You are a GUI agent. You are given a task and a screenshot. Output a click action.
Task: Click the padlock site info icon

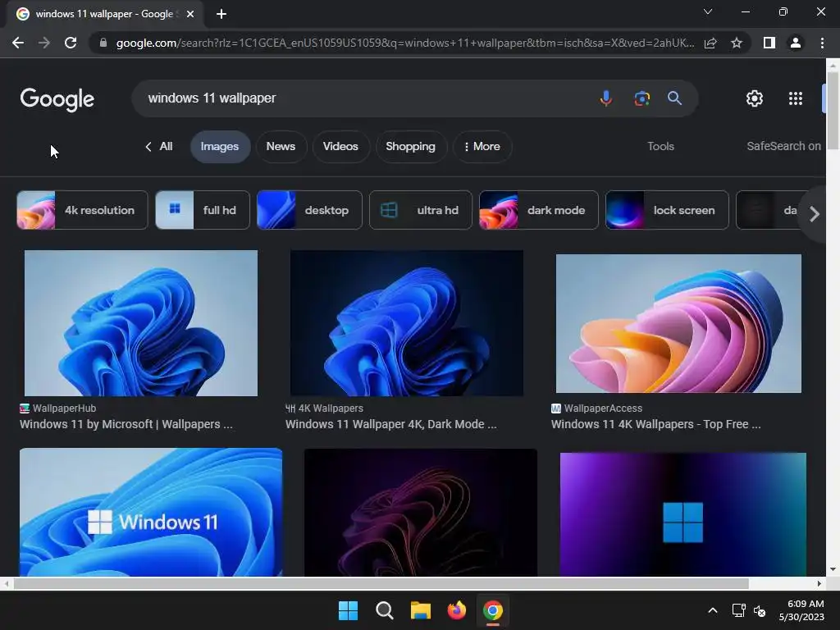point(103,43)
